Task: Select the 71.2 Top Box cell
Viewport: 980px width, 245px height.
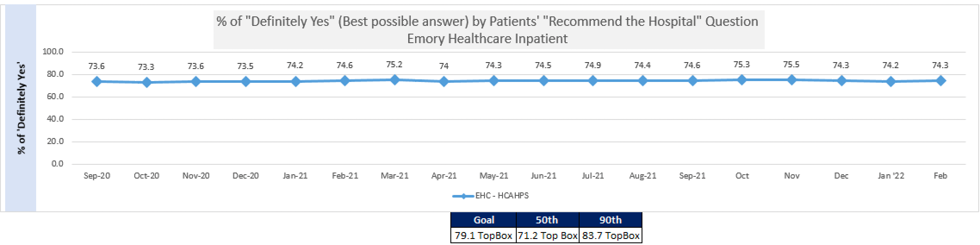Action: coord(547,236)
